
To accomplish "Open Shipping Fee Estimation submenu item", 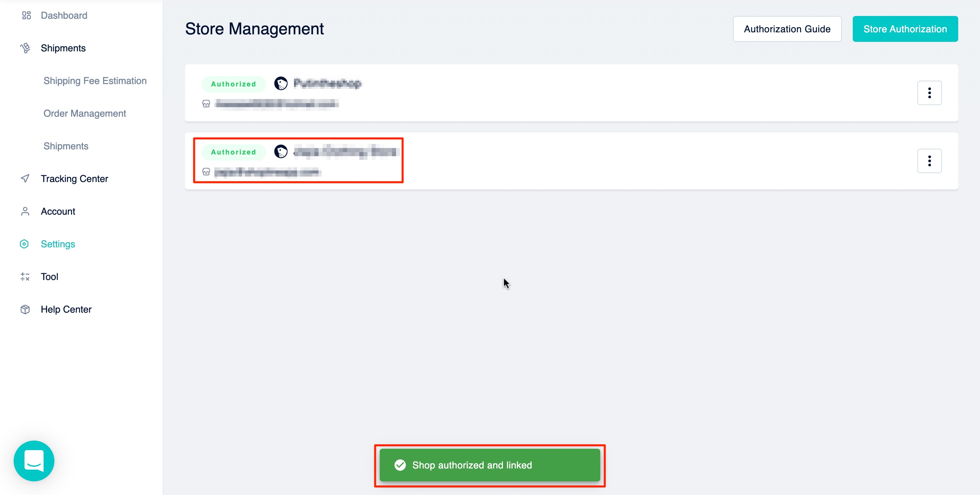I will tap(95, 81).
